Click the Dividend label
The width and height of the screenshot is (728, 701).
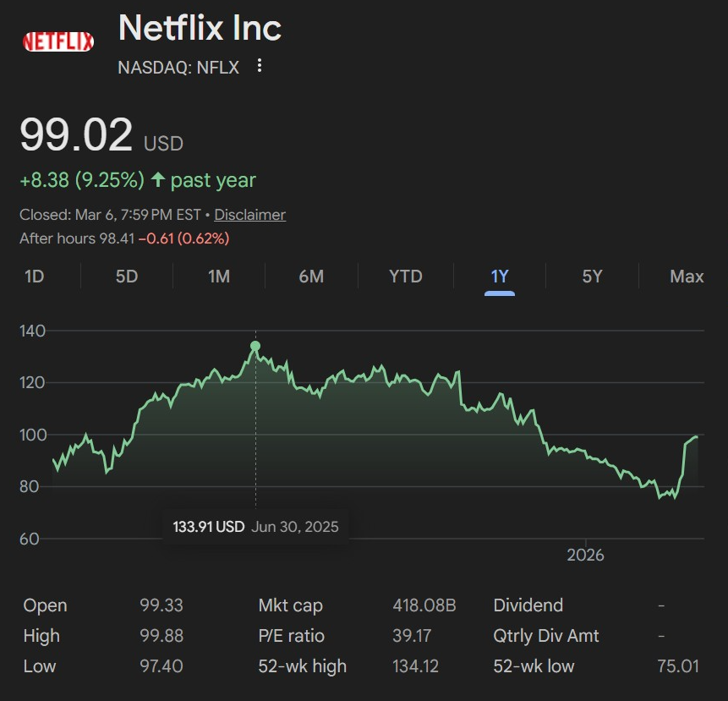[x=528, y=605]
